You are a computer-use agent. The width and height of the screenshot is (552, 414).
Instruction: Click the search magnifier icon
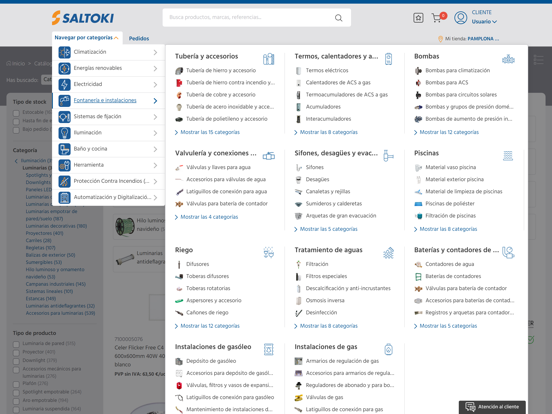338,18
